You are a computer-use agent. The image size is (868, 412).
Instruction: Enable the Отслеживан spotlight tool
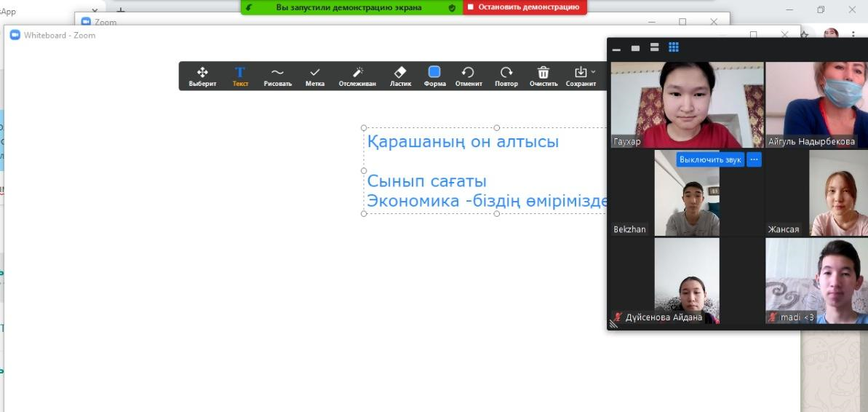coord(357,76)
